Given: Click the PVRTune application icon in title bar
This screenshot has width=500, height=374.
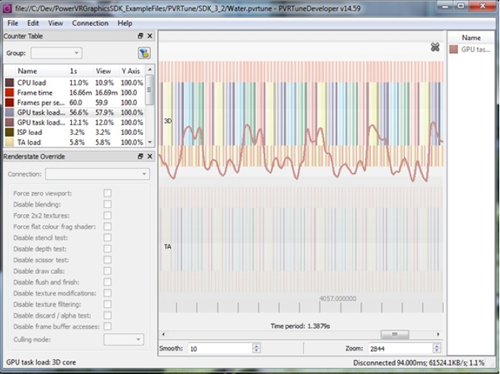Looking at the screenshot, I should click(7, 8).
